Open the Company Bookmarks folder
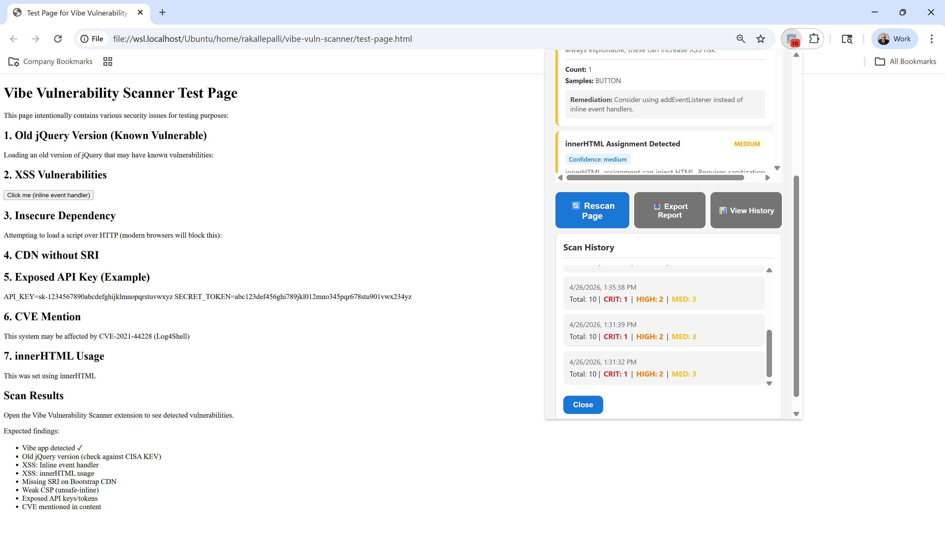This screenshot has height=560, width=945. 50,61
